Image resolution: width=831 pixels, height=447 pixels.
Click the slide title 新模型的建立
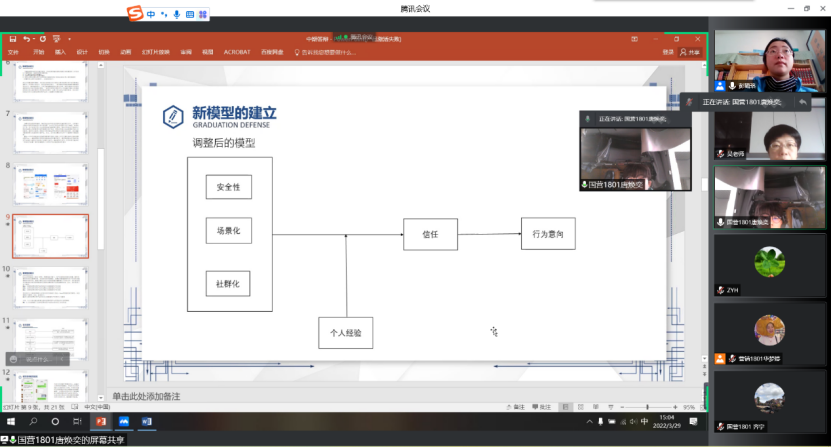click(234, 112)
